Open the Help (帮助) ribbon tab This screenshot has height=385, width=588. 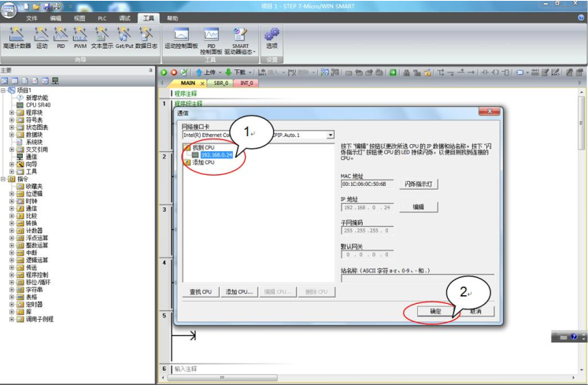172,18
